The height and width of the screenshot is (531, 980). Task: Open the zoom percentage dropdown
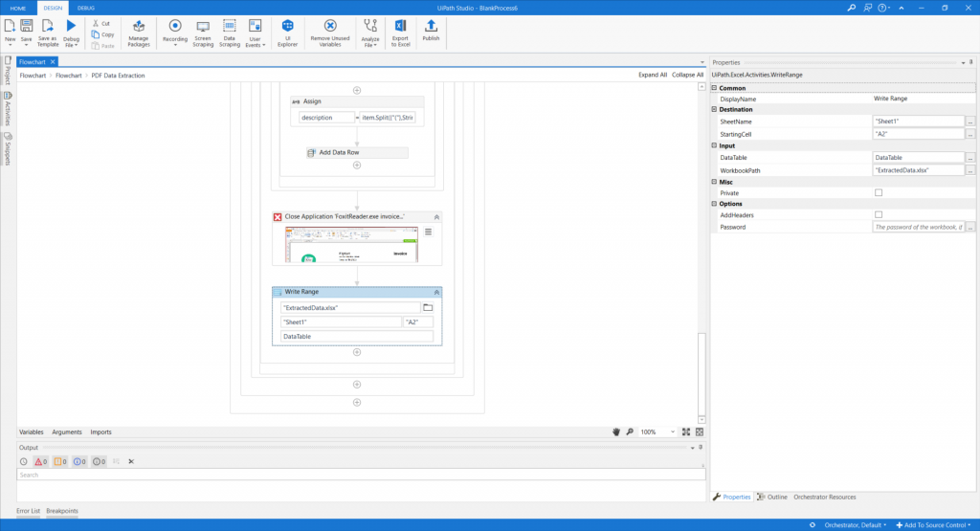[673, 431]
